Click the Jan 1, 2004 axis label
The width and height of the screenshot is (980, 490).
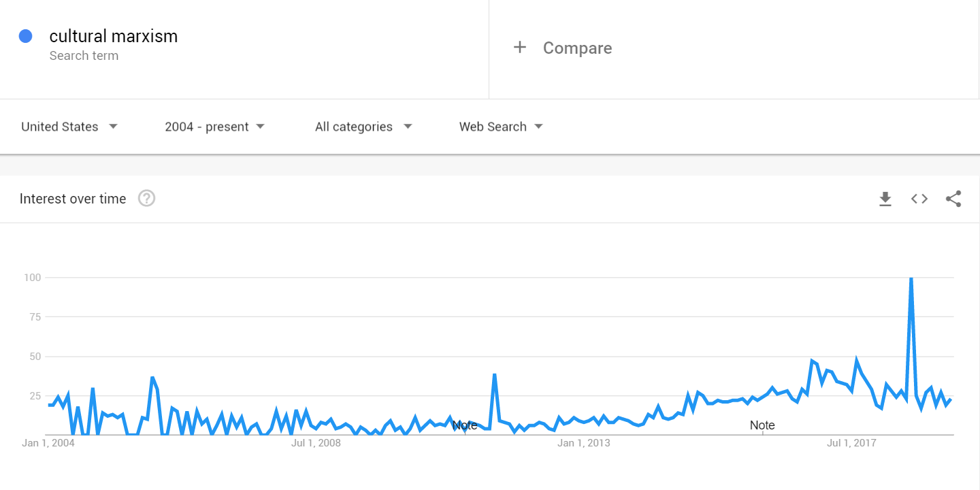pyautogui.click(x=48, y=443)
